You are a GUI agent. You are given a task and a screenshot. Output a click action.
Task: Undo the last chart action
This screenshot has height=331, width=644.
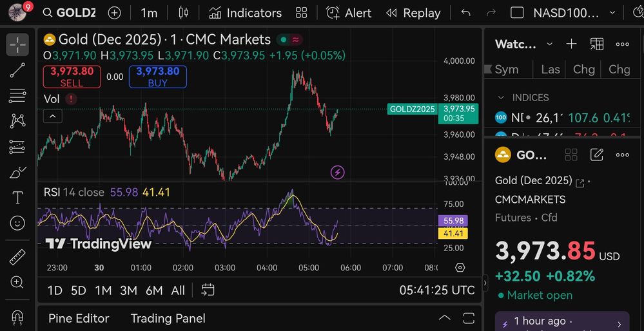pyautogui.click(x=465, y=13)
